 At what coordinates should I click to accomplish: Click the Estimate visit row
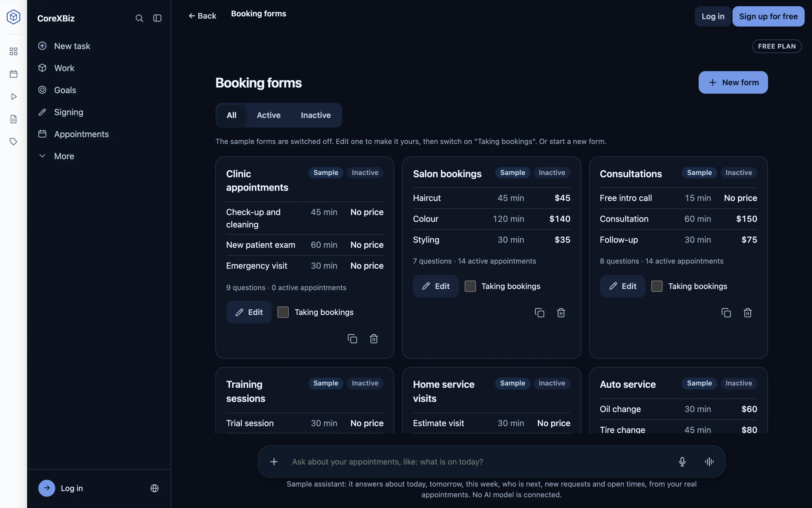point(491,423)
